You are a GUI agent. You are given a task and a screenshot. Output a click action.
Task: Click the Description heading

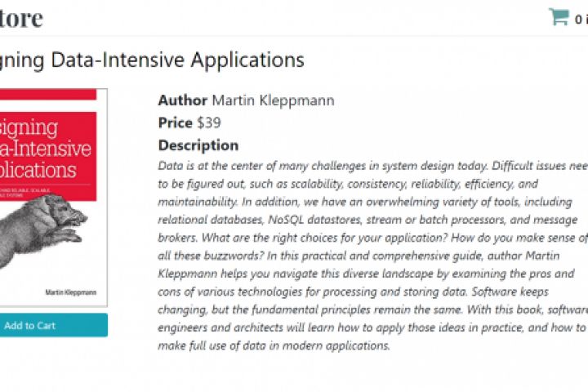click(x=198, y=145)
